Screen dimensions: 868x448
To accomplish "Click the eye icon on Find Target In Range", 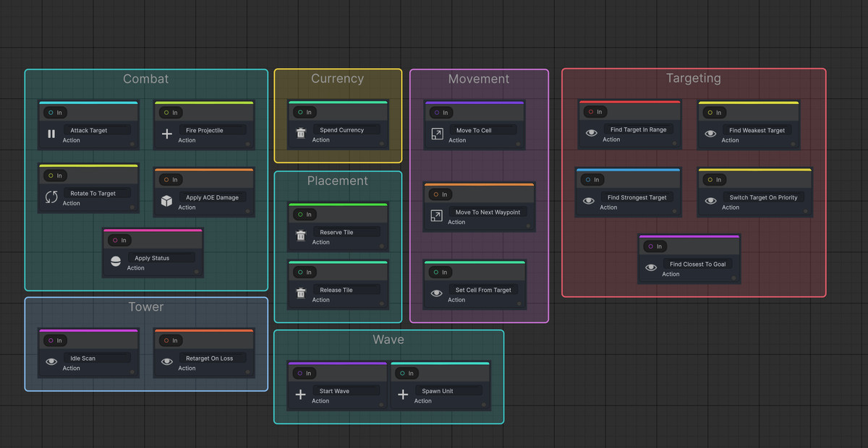I will (x=591, y=133).
